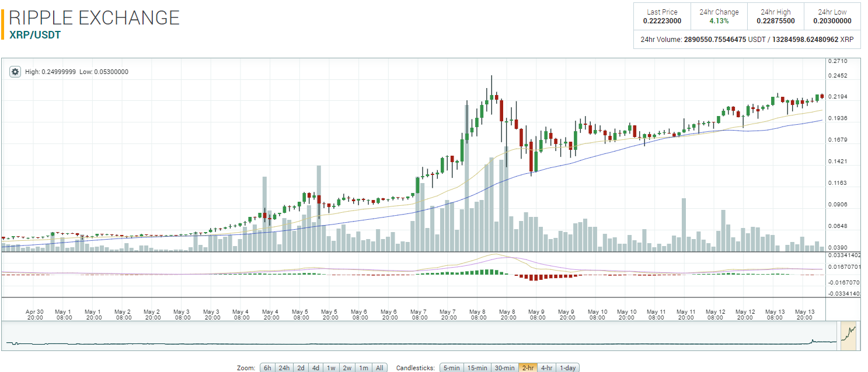Viewport: 868px width, 372px height.
Task: Select the 4-hr candlestick interval
Action: point(547,367)
